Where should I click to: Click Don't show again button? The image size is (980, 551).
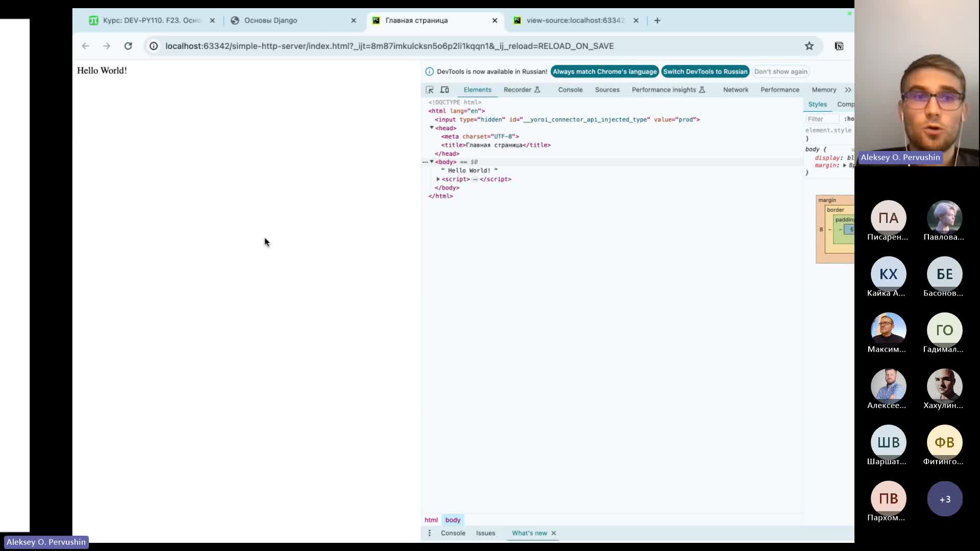(780, 71)
